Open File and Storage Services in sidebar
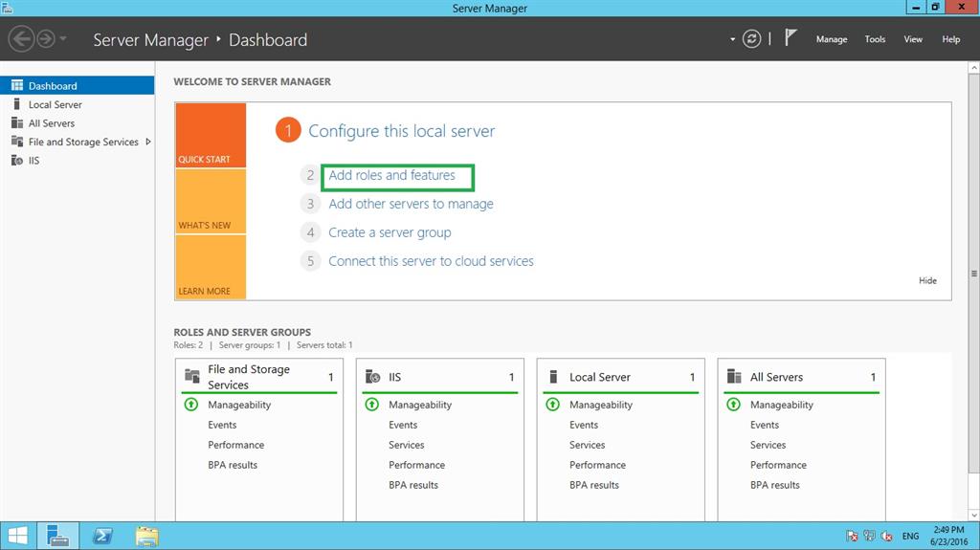Screen dimensions: 980x550 click(77, 142)
